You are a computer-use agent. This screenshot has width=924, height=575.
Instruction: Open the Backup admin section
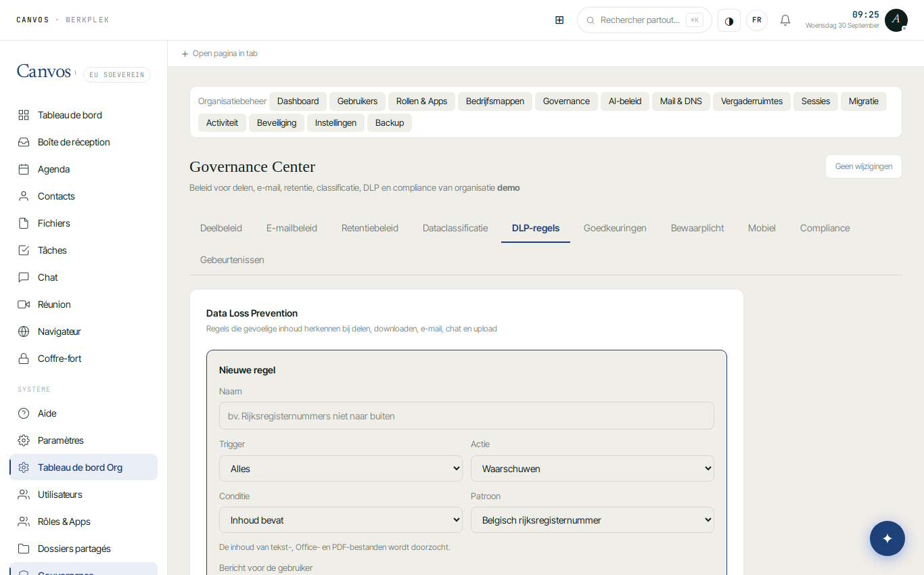[390, 123]
